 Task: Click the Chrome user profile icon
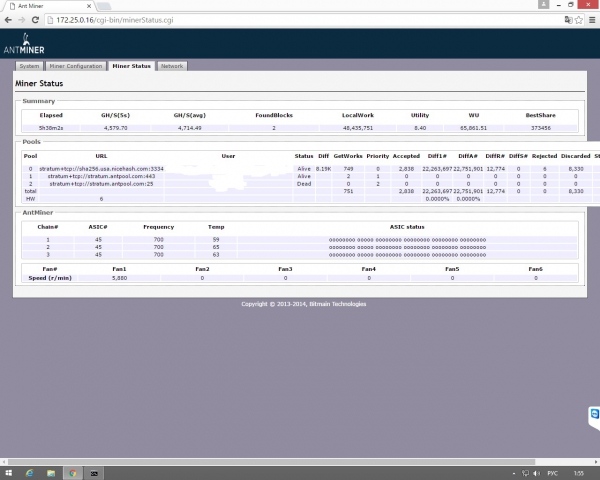pyautogui.click(x=543, y=5)
